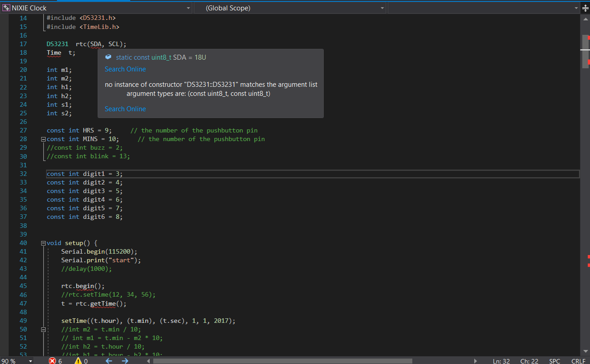Image resolution: width=590 pixels, height=364 pixels.
Task: Click the commented "//const int blink = 13;" line
Action: click(x=88, y=156)
